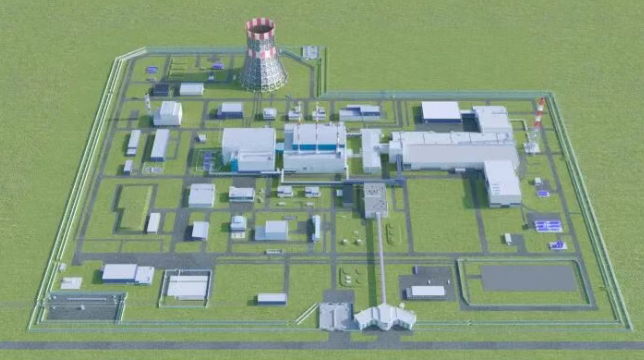Select the large fenced dark gray paved lot
Screen dimensions: 644x360
[529, 278]
